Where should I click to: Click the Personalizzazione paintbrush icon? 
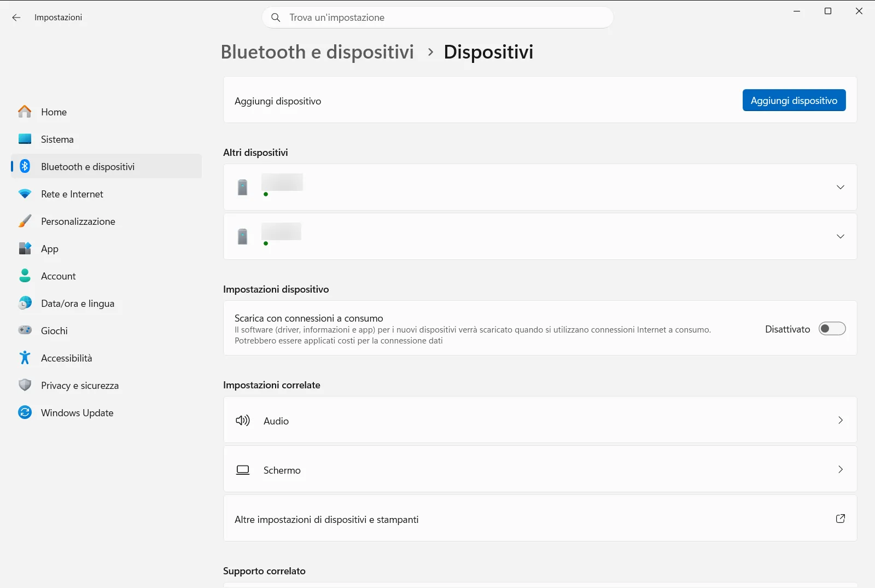pos(25,221)
